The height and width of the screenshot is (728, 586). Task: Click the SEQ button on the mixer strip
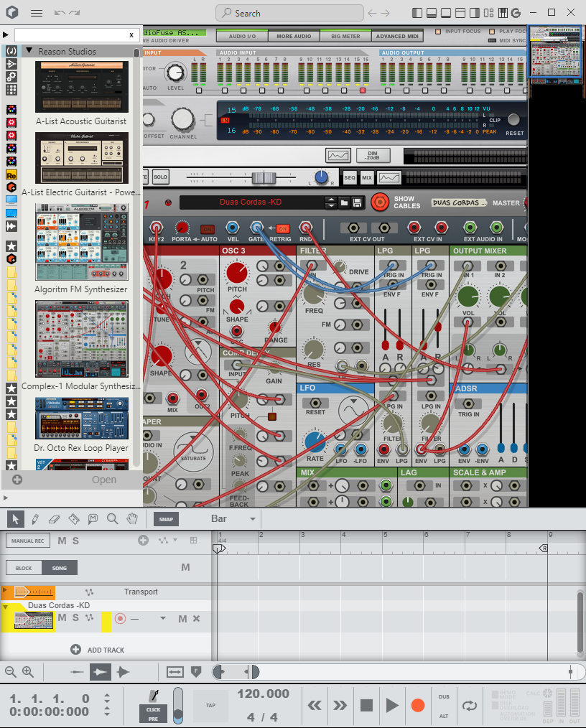[x=350, y=177]
